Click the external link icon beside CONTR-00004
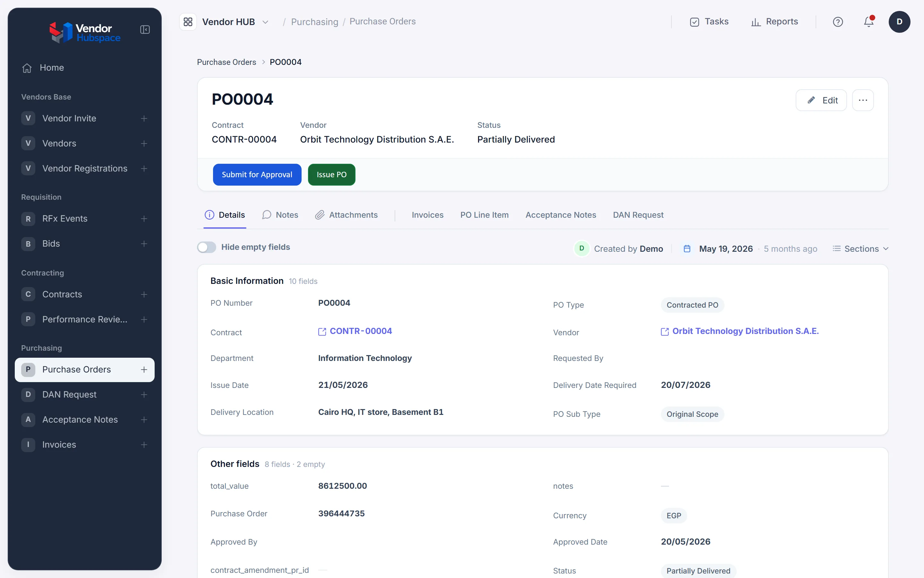The image size is (924, 578). (x=322, y=331)
